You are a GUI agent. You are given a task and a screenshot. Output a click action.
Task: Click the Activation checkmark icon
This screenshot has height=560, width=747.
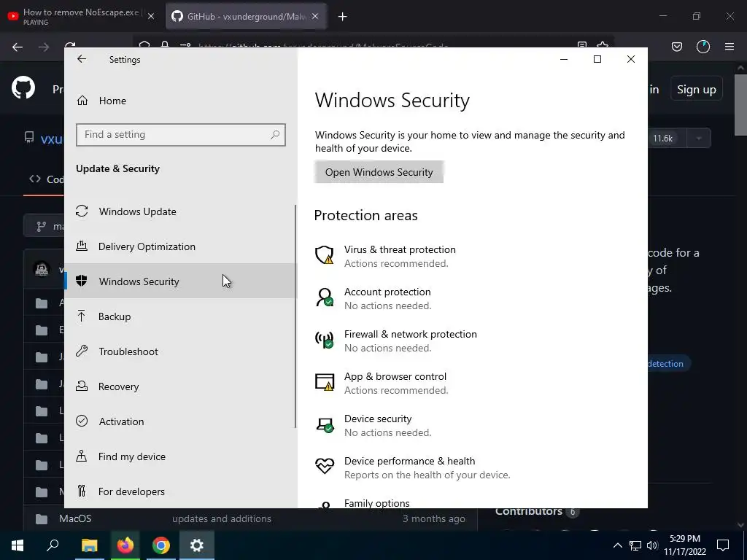[x=82, y=421]
